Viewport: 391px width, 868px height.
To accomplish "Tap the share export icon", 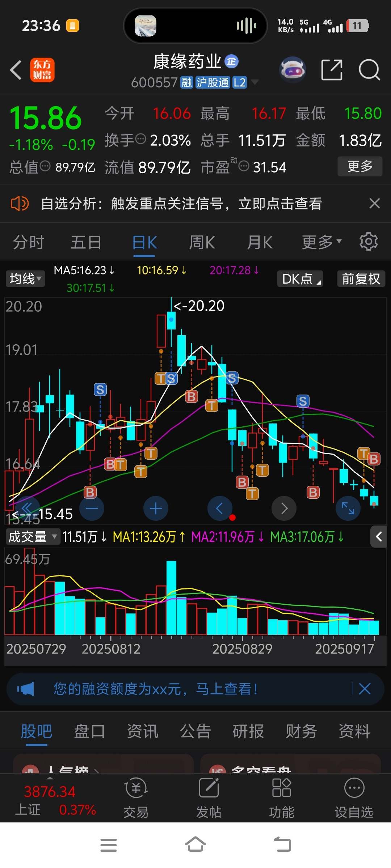I will click(332, 69).
